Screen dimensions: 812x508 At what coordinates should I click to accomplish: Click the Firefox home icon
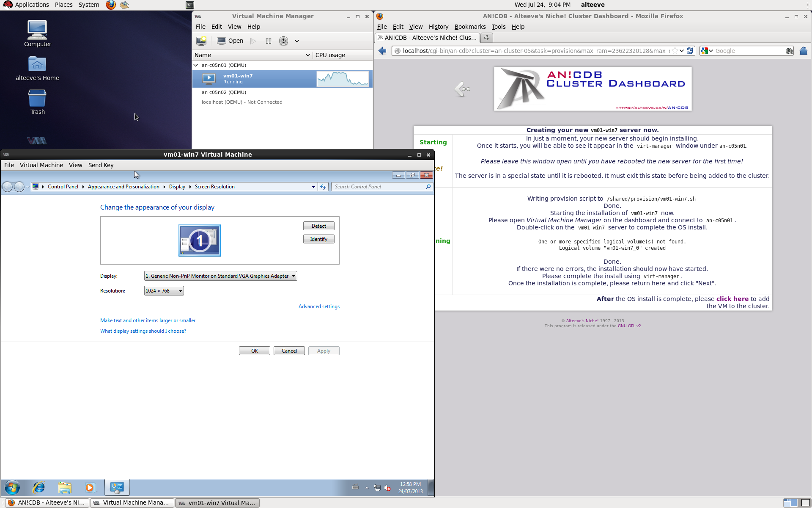803,51
